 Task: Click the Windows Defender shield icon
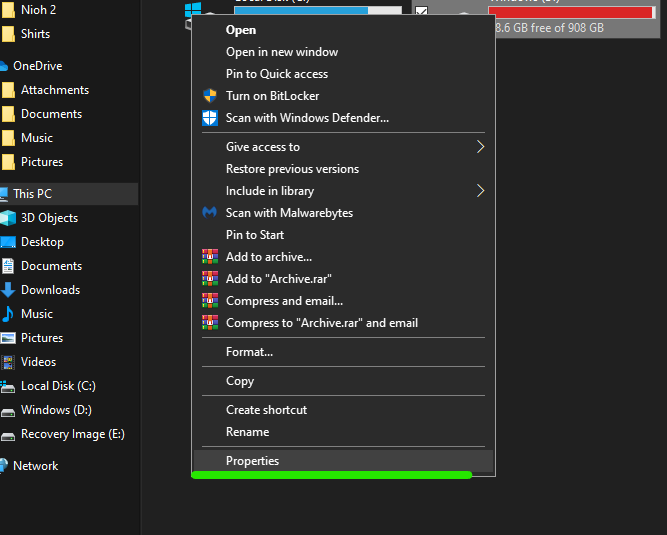pyautogui.click(x=210, y=118)
